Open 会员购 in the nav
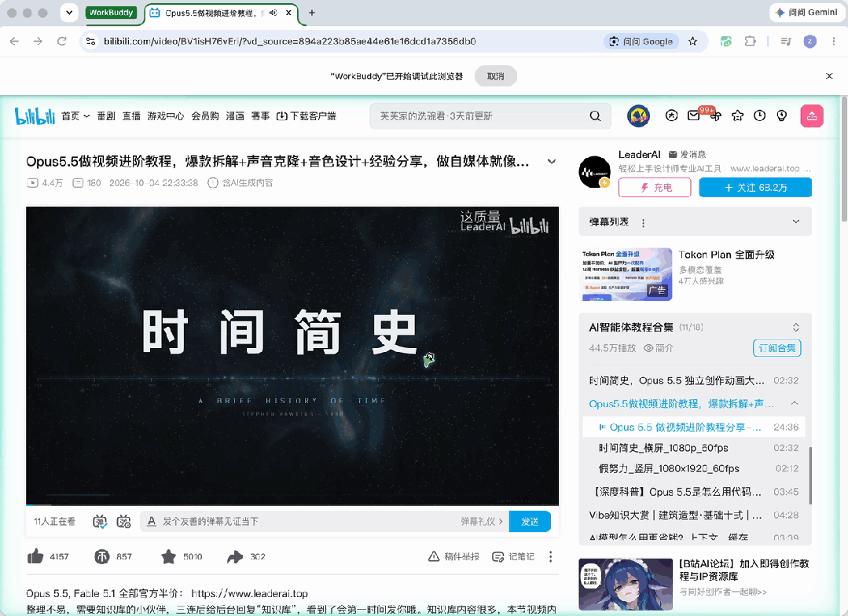Screen dimensions: 848x616 pos(205,115)
